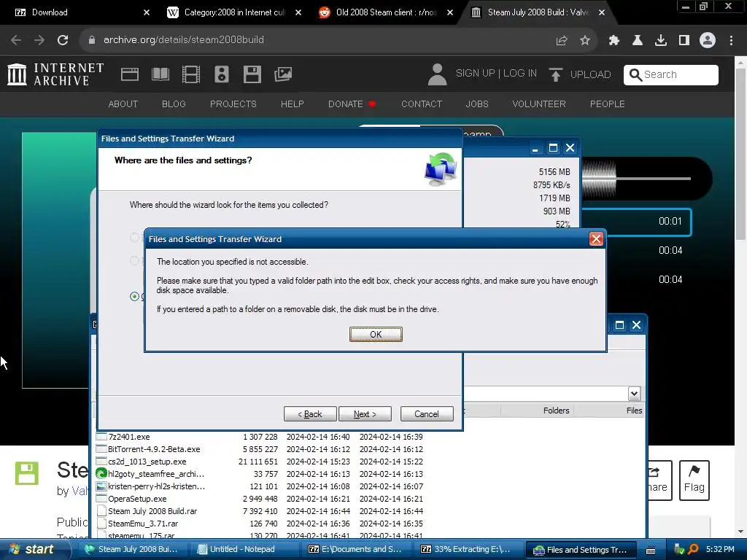Click the LOG IN link

coord(519,74)
